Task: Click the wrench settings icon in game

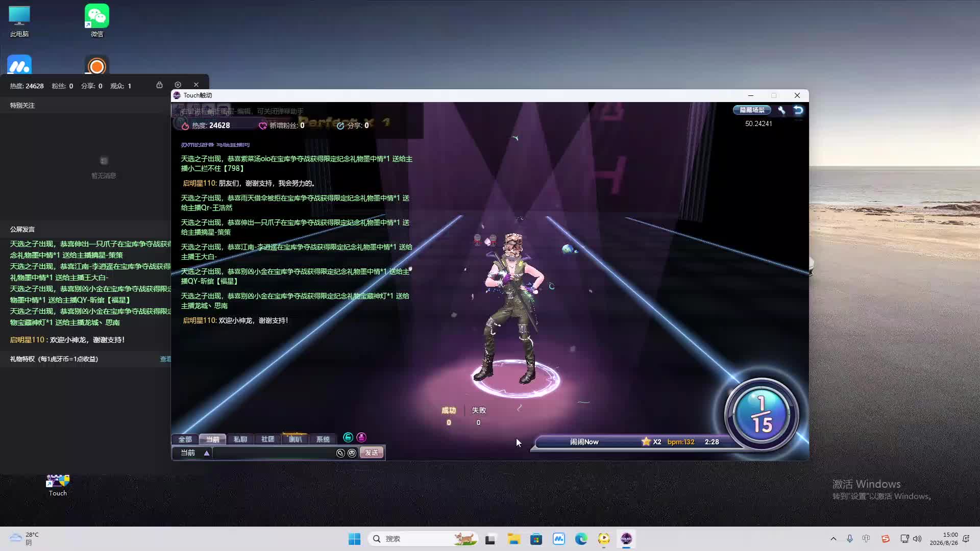Action: pos(781,110)
